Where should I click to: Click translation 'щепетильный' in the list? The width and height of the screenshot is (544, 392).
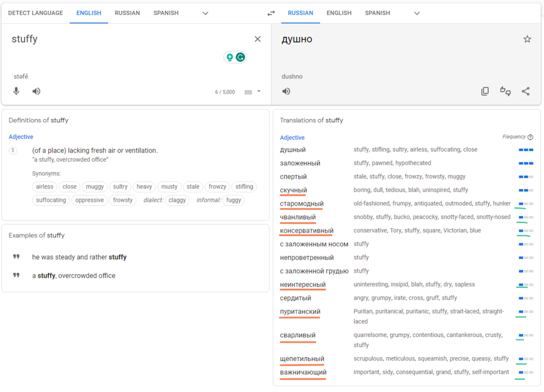302,359
